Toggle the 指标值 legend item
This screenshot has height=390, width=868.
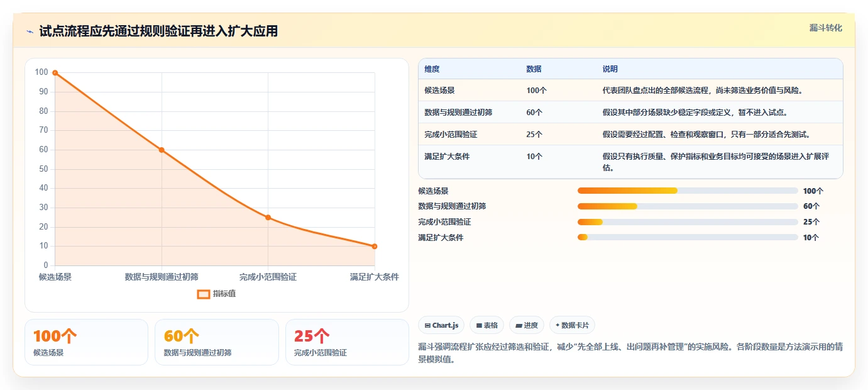coord(217,294)
